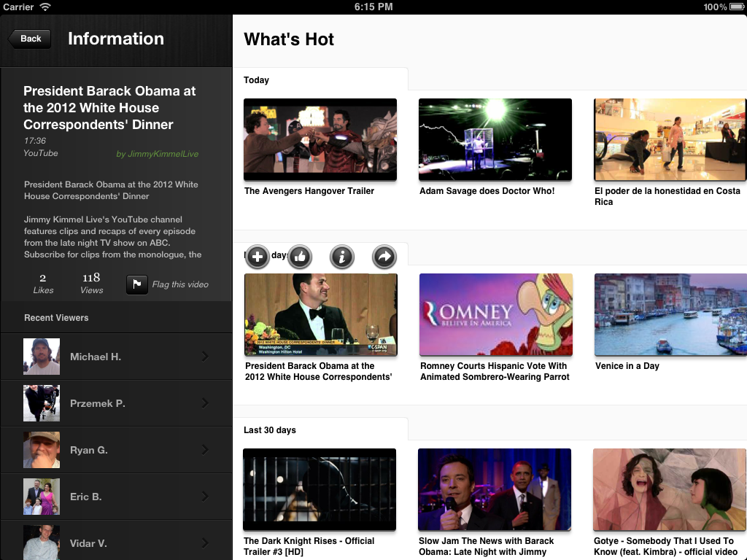Go back using the Back button
747x560 pixels.
29,39
